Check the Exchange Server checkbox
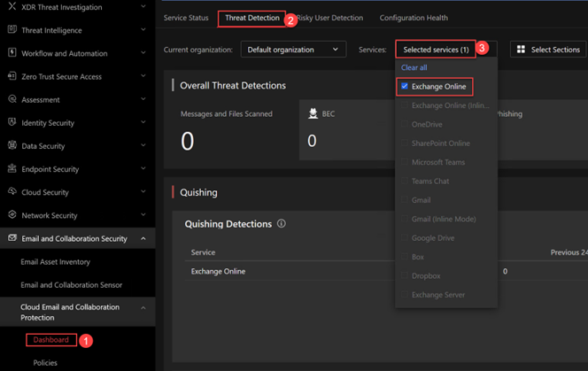The image size is (588, 371). (x=405, y=295)
